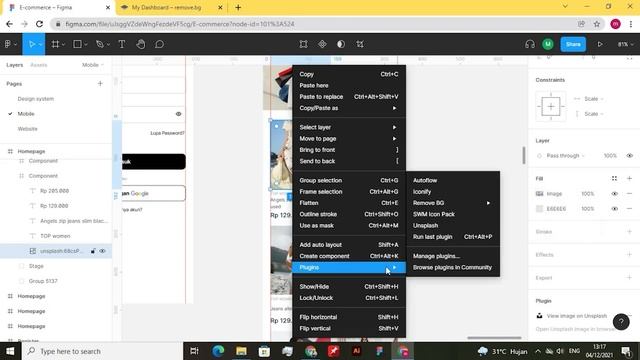The height and width of the screenshot is (360, 640).
Task: Open the Fill styles four-dot icon
Action: pos(614,178)
